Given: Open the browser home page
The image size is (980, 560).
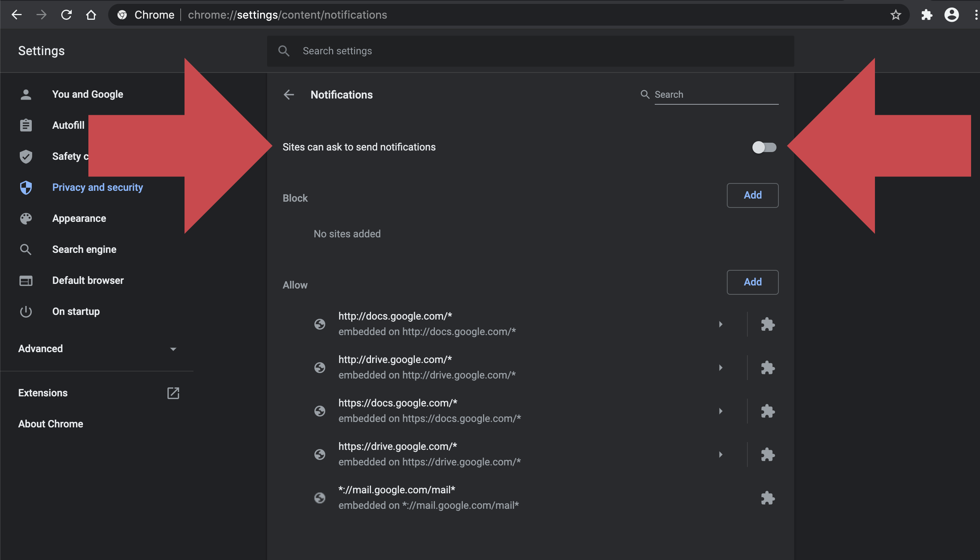Looking at the screenshot, I should [91, 15].
